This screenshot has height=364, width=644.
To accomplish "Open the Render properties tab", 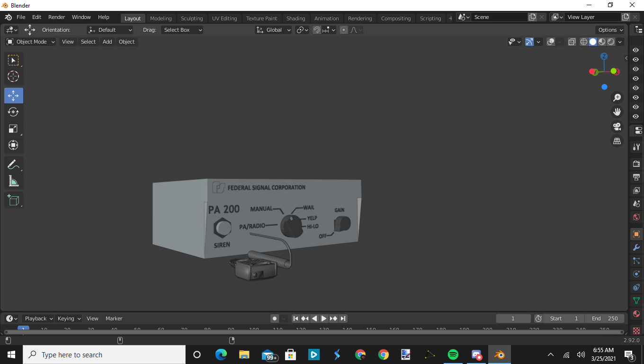I will coord(636,164).
